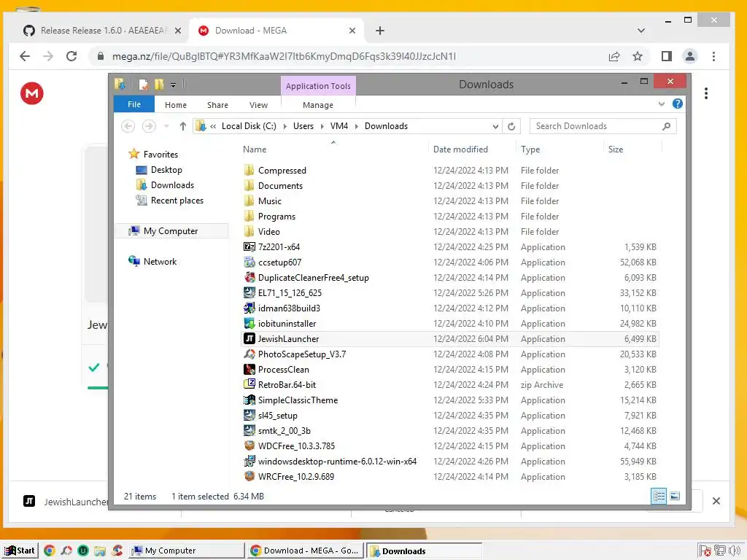Open Chrome tab search chevron
This screenshot has width=747, height=560.
(x=641, y=31)
